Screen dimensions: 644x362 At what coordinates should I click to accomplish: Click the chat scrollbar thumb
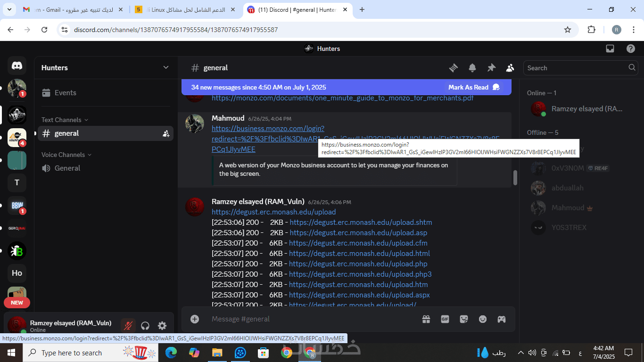click(515, 178)
